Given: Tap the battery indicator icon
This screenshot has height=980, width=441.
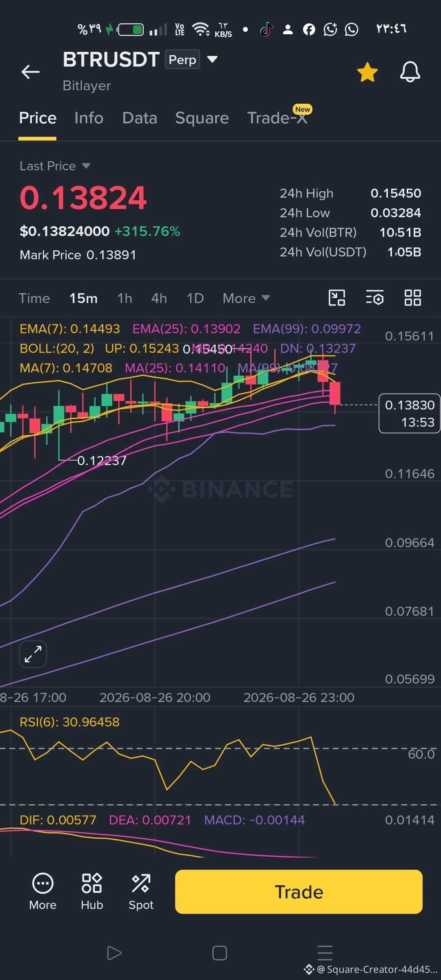Looking at the screenshot, I should [x=130, y=29].
